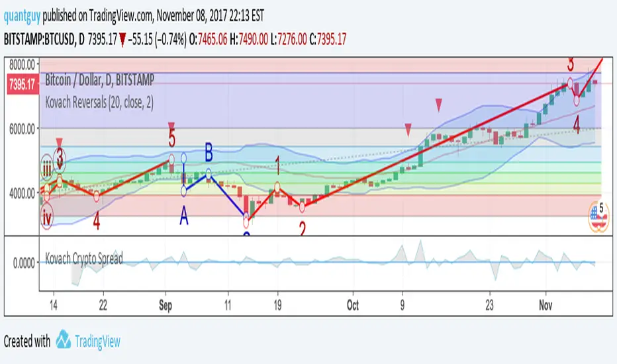Click the TradingView logo icon at bottom

coord(63,340)
